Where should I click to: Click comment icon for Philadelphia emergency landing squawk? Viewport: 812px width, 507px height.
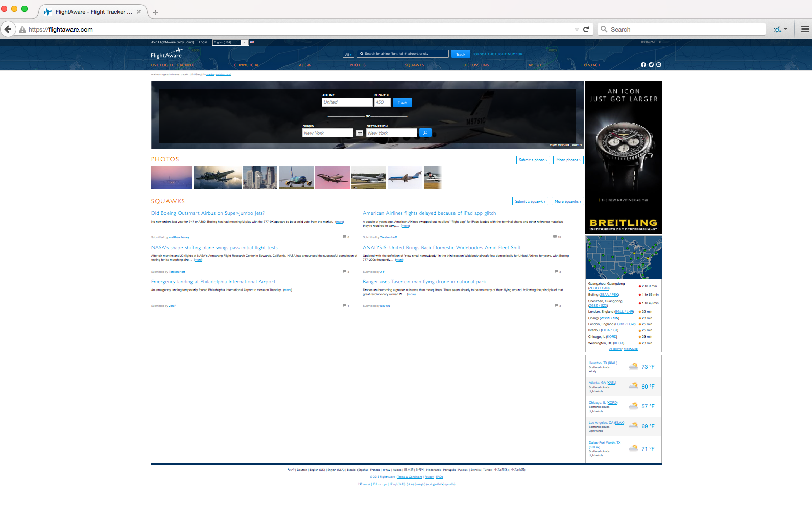pos(345,305)
